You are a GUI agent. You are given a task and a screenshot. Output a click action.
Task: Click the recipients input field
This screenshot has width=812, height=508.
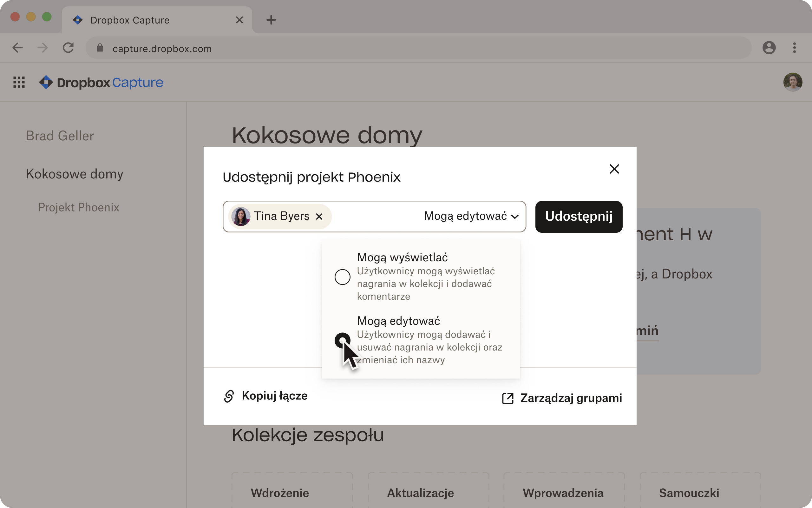pyautogui.click(x=374, y=217)
